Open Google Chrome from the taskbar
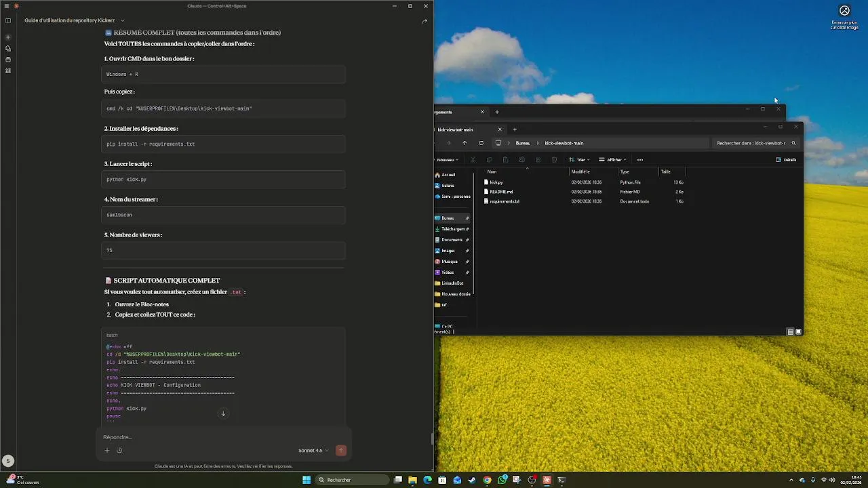The image size is (868, 488). coord(487,480)
